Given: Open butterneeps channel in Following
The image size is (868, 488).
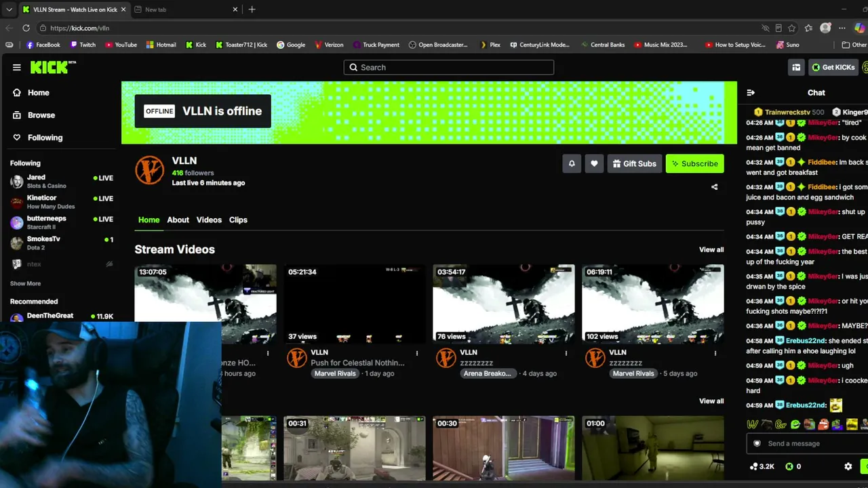Looking at the screenshot, I should coord(61,222).
